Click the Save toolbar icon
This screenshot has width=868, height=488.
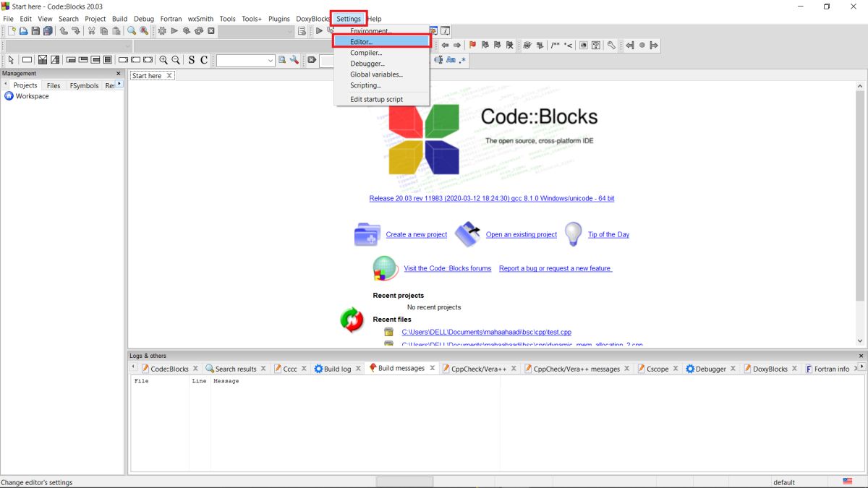(x=35, y=31)
